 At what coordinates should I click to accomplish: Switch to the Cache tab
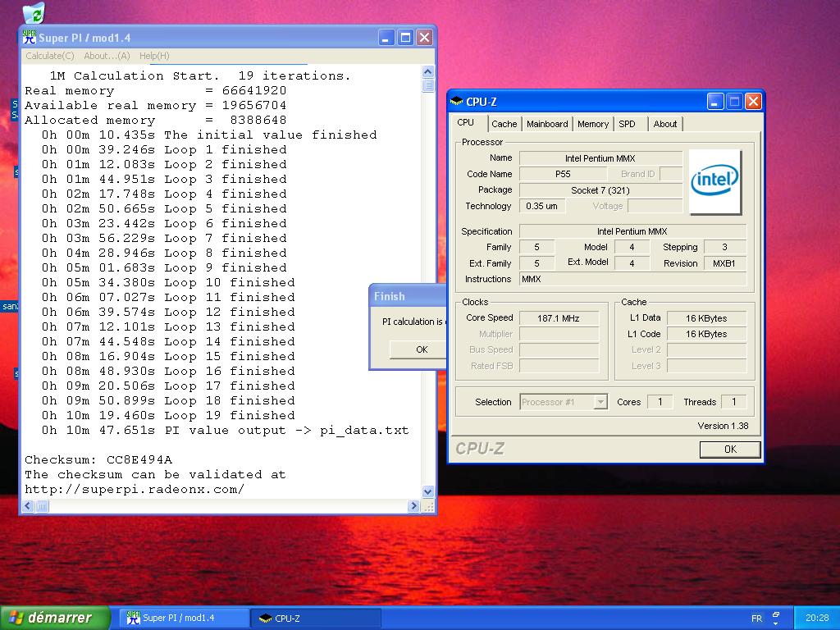pyautogui.click(x=504, y=124)
